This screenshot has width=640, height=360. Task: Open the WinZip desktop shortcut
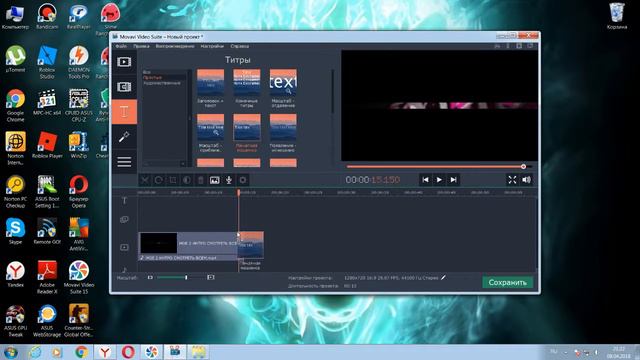click(79, 145)
